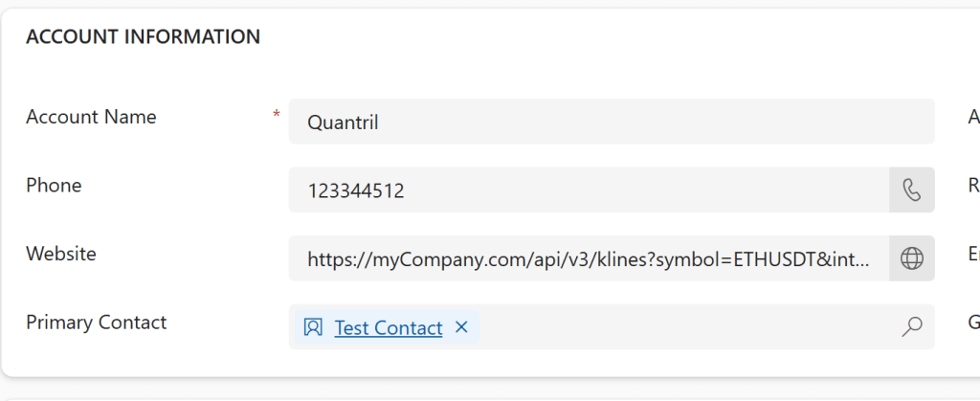
Task: Open the Test Contact link
Action: click(x=389, y=328)
